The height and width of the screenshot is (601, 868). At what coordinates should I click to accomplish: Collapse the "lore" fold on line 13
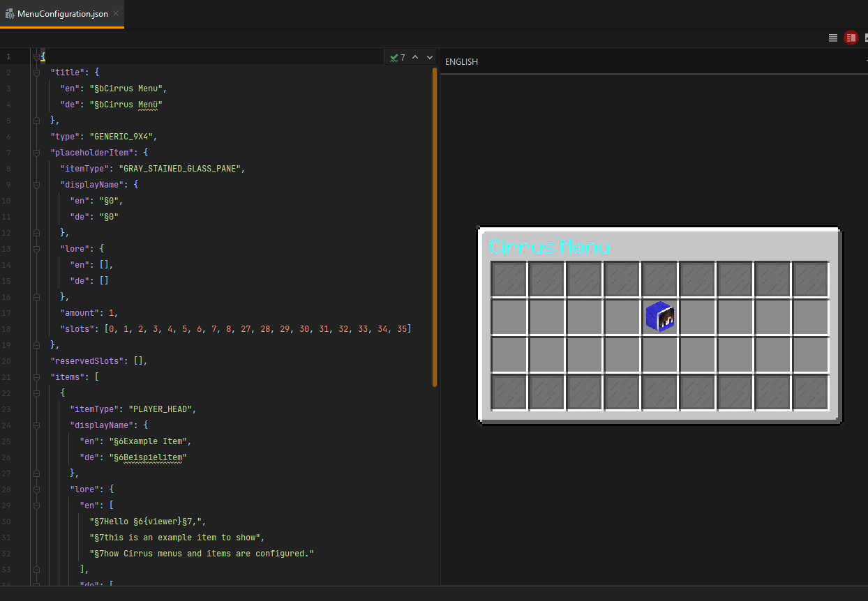point(35,248)
